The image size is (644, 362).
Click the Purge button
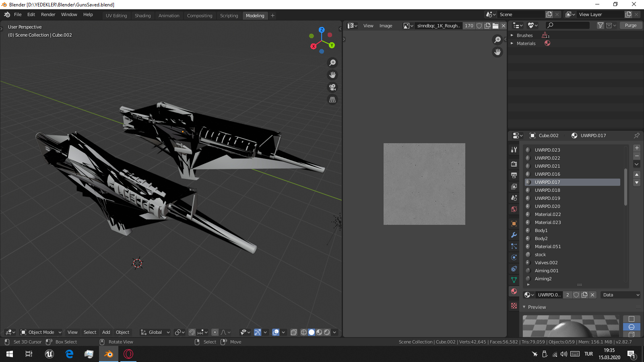click(x=631, y=25)
